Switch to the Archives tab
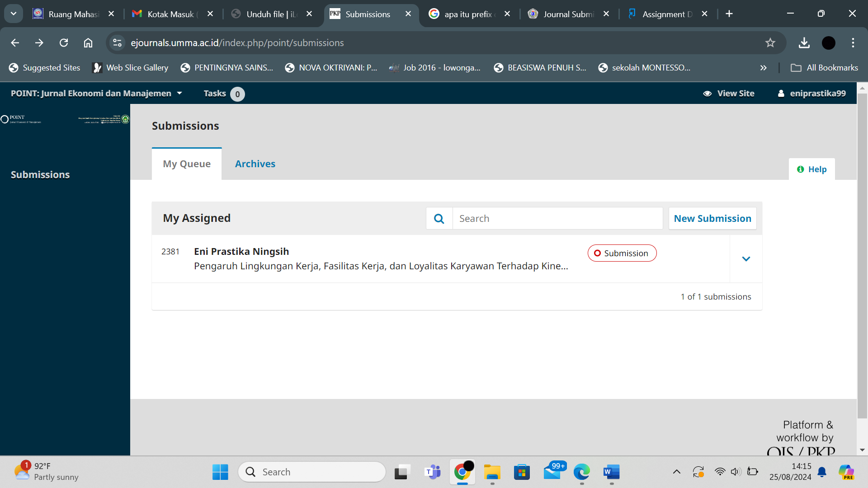This screenshot has width=868, height=488. click(x=255, y=164)
